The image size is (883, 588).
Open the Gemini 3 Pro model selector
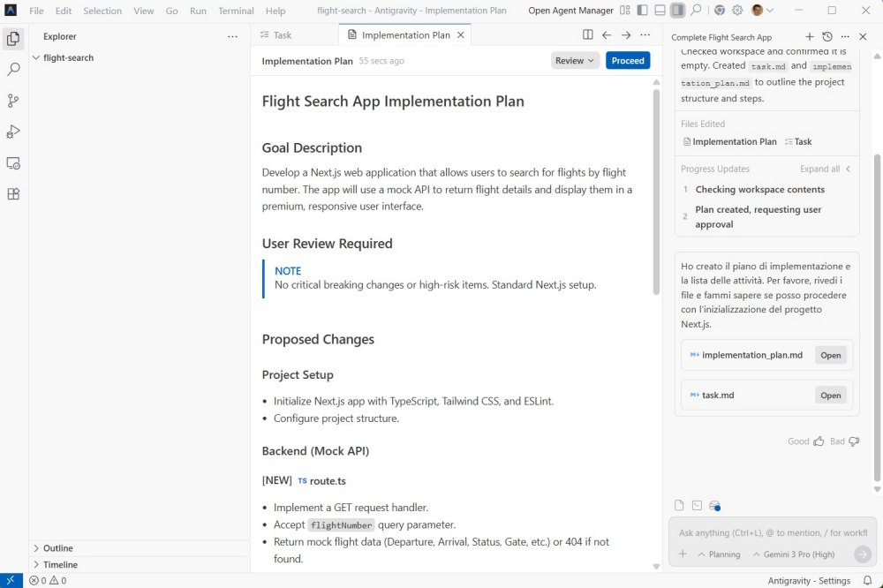792,554
